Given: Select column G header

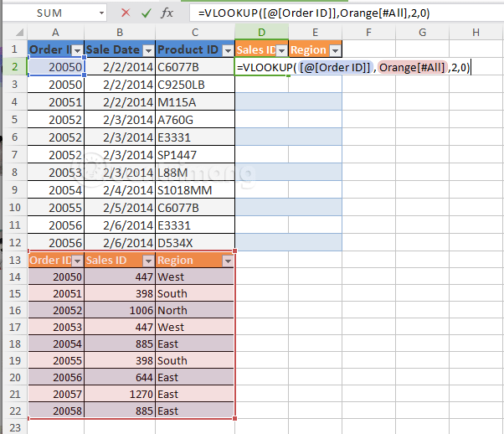Looking at the screenshot, I should [422, 32].
